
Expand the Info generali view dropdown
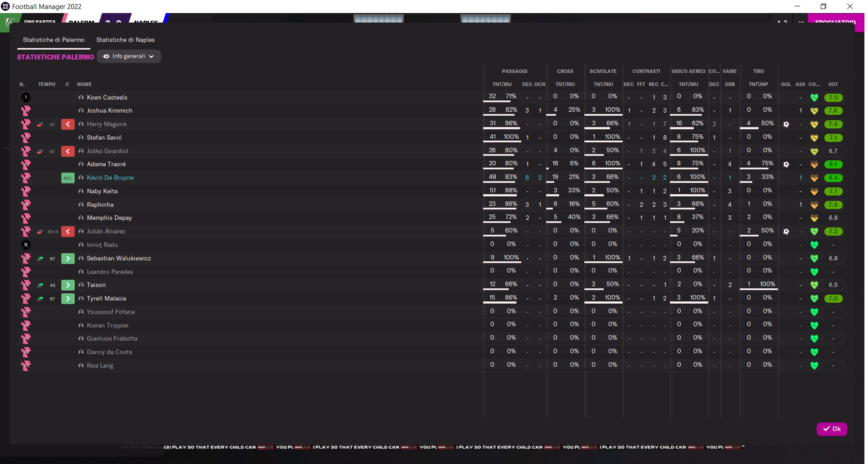[x=129, y=56]
